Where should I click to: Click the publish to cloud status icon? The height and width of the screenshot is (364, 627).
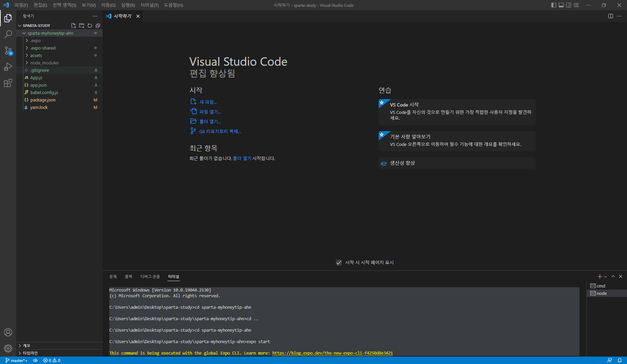[x=35, y=360]
